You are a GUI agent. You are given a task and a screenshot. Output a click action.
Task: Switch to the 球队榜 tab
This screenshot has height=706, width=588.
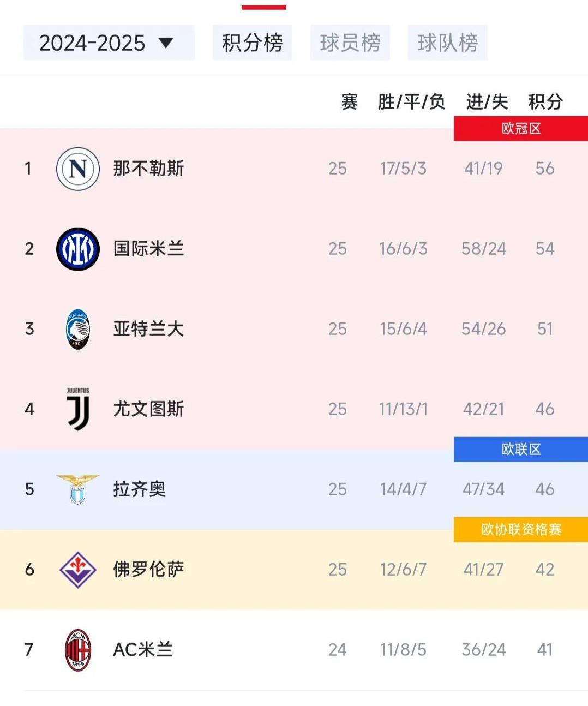[x=447, y=43]
